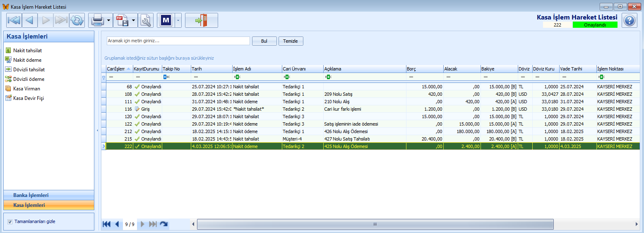Open Takip No filter operator icon

coord(166,77)
